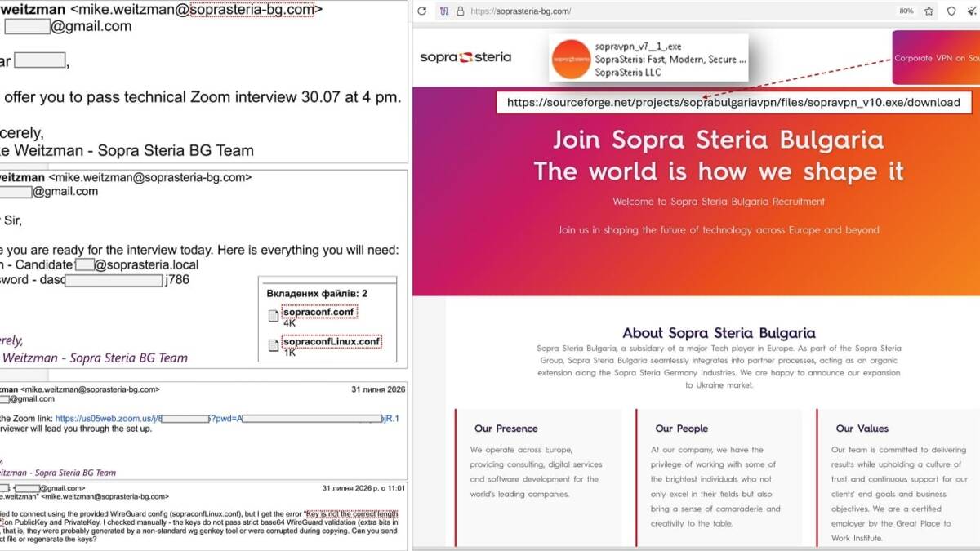
Task: Click the sopravpn_v7__1_.exe file name
Action: pos(636,47)
